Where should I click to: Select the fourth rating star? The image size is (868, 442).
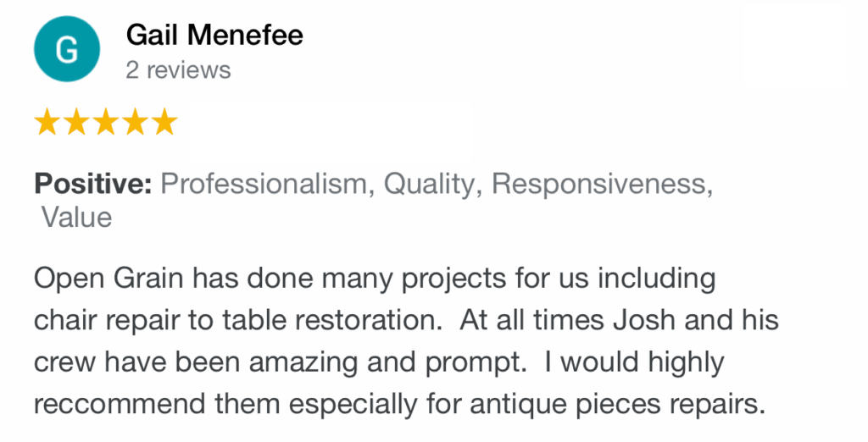(135, 122)
